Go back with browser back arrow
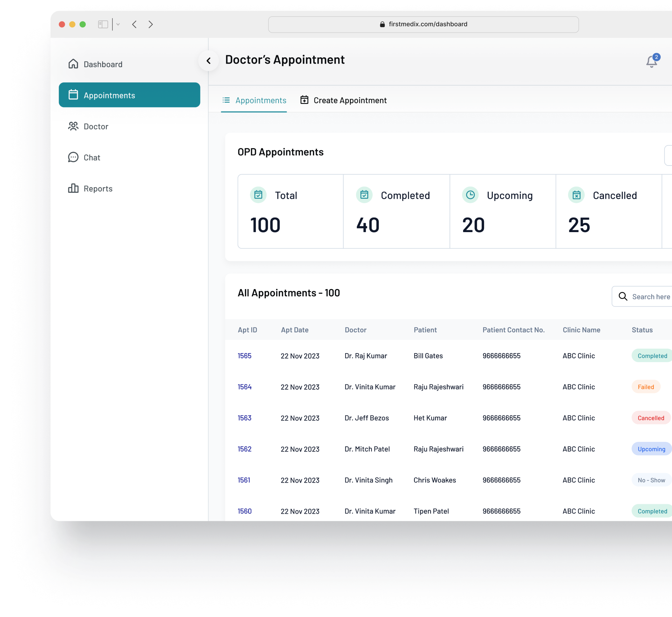This screenshot has width=672, height=617. [x=134, y=24]
